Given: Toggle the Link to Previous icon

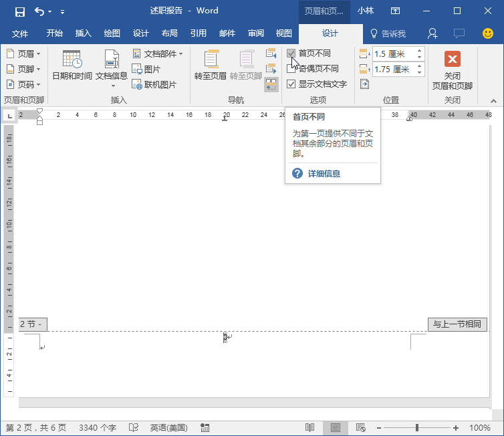Looking at the screenshot, I should (271, 84).
